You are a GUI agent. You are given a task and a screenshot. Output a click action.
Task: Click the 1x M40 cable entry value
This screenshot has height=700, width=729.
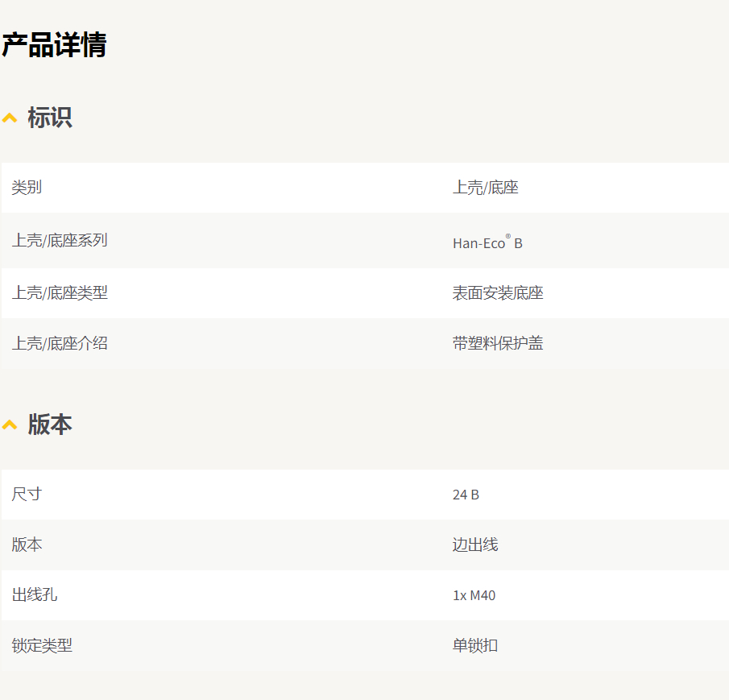(x=474, y=596)
